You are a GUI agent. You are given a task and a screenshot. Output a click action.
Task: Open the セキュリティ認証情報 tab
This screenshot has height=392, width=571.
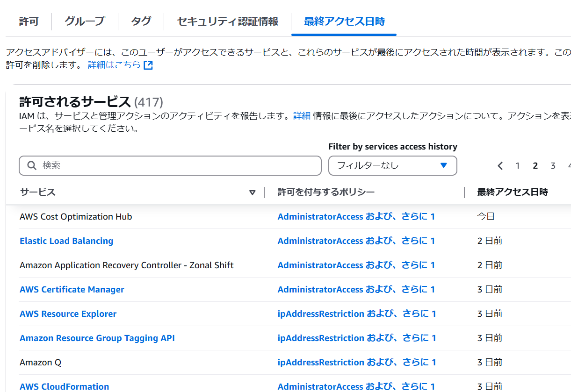(x=227, y=21)
